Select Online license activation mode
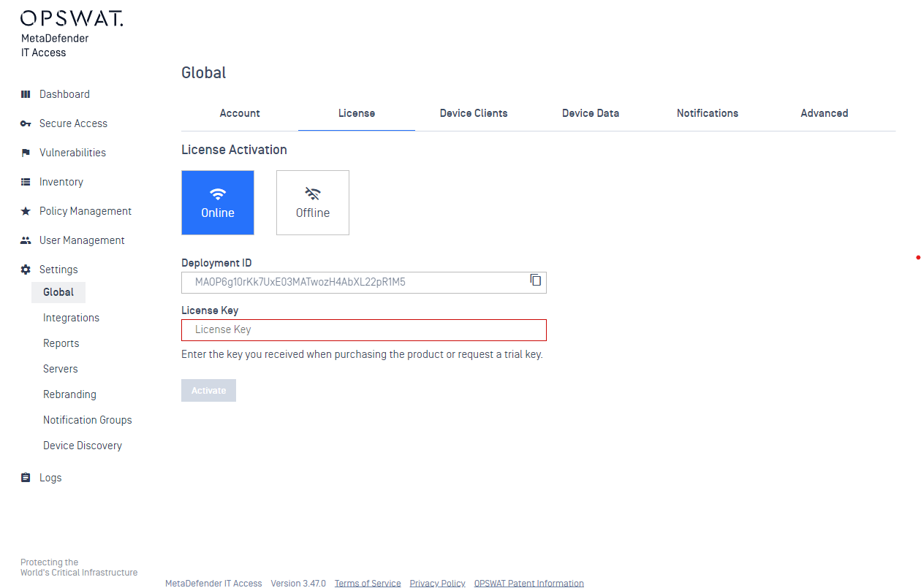Screen dimensions: 921x588 [x=218, y=202]
